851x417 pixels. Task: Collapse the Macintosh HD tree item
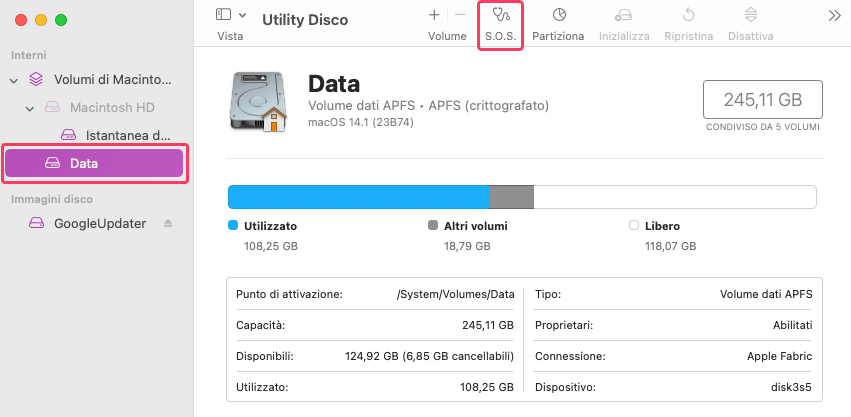tap(30, 108)
